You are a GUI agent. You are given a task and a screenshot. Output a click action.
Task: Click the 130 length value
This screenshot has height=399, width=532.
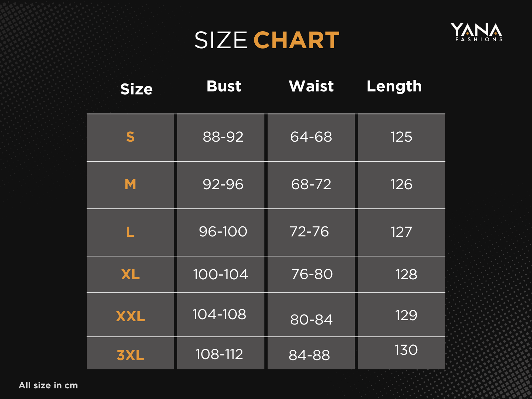(x=406, y=350)
